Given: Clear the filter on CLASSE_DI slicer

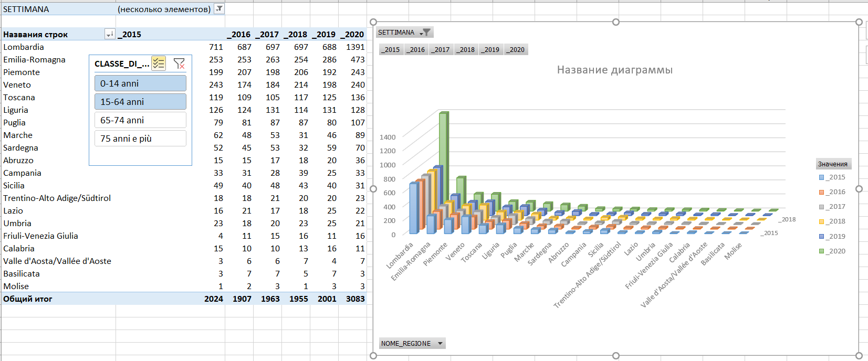Looking at the screenshot, I should (179, 63).
